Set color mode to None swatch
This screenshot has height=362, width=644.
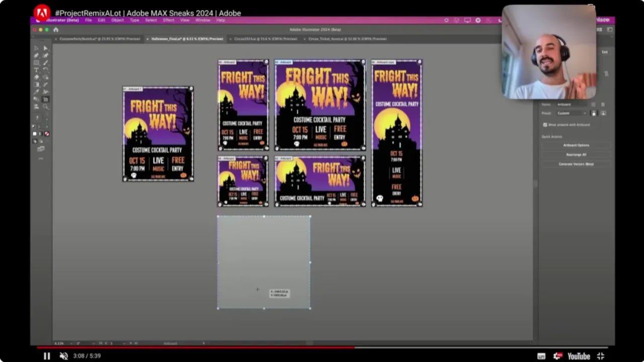[x=47, y=134]
